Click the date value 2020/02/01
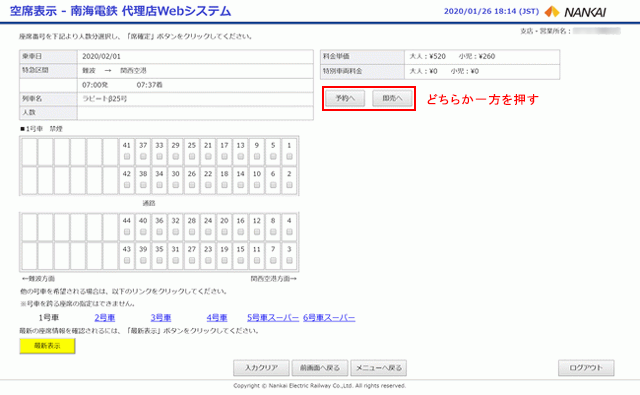Viewport: 640px width, 395px height. [x=101, y=56]
